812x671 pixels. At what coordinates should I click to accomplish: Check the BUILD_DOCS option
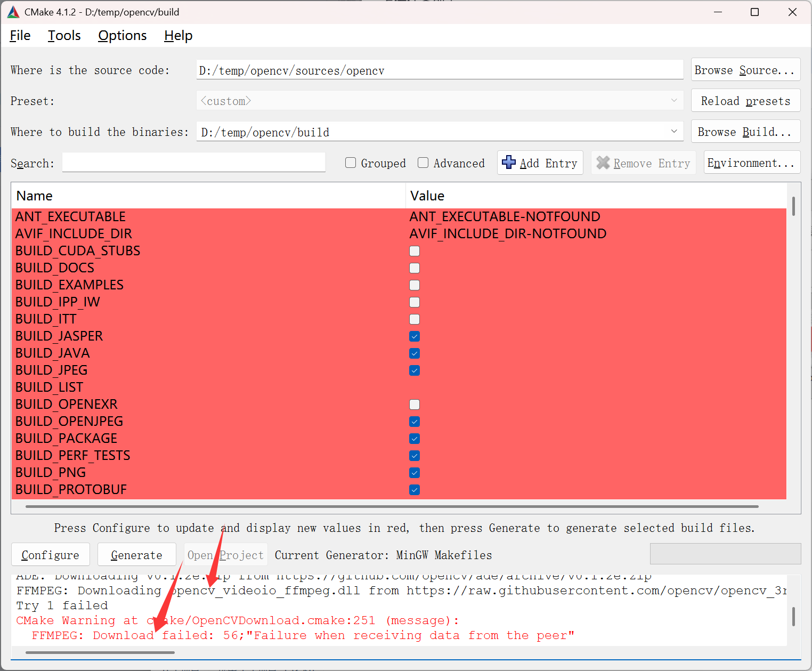pyautogui.click(x=415, y=268)
